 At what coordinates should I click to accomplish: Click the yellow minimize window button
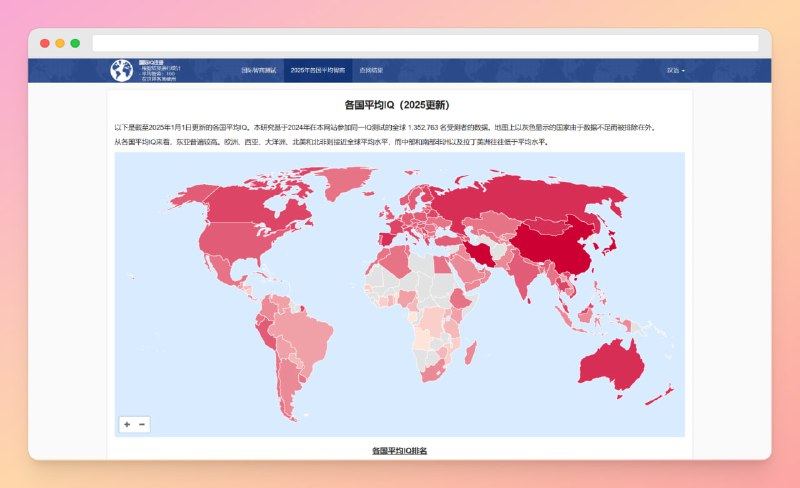coord(60,43)
